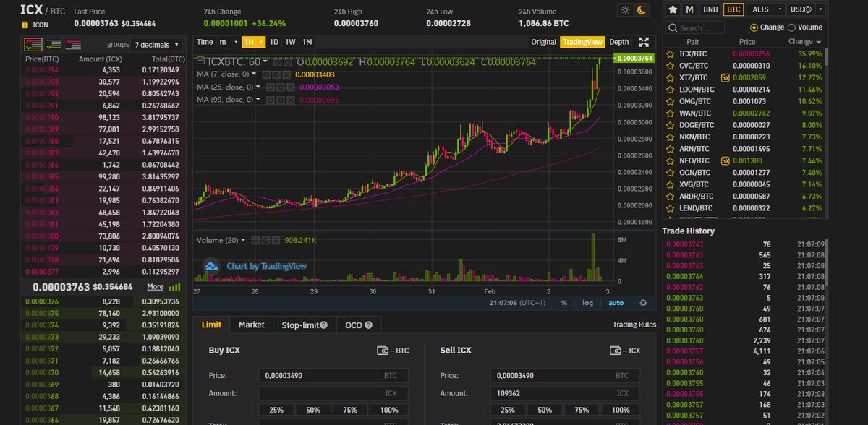Expand MA (7, close, 0) options
The width and height of the screenshot is (868, 425).
pos(255,74)
